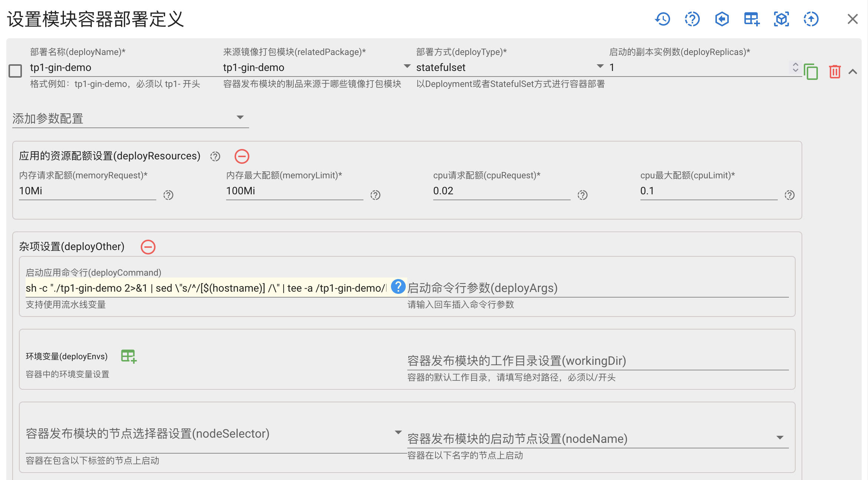The height and width of the screenshot is (480, 868).
Task: Click the help icon next to cpuLimit field
Action: tap(789, 195)
